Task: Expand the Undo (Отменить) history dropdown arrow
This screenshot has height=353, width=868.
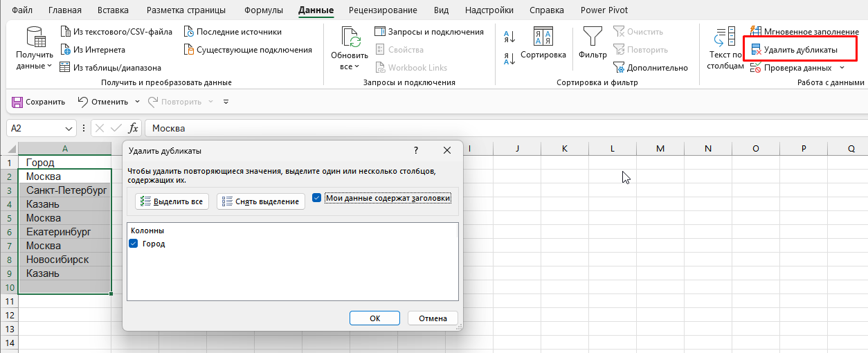Action: pos(137,102)
